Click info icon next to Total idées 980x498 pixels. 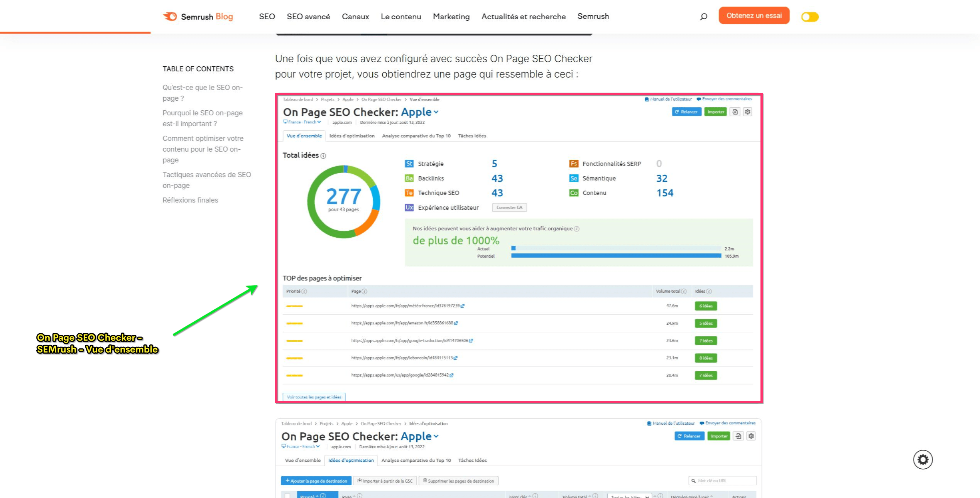coord(323,156)
